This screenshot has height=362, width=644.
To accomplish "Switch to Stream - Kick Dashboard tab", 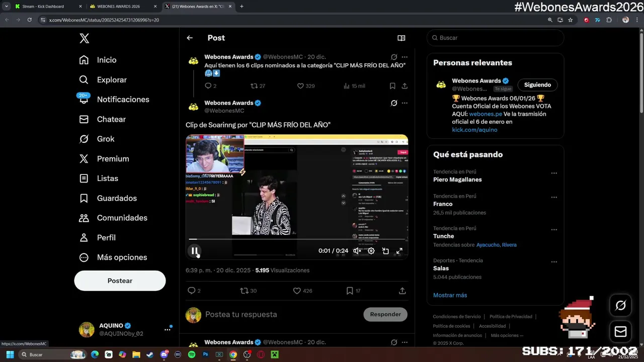I will [x=48, y=7].
